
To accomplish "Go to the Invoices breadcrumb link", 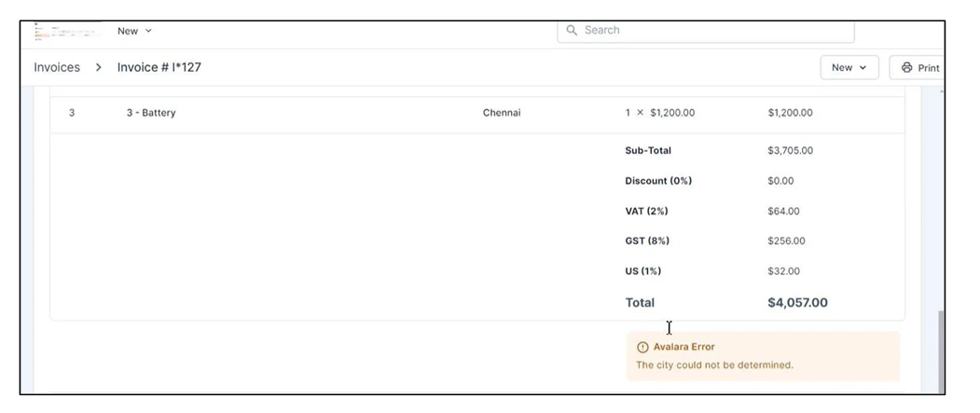I will [57, 67].
